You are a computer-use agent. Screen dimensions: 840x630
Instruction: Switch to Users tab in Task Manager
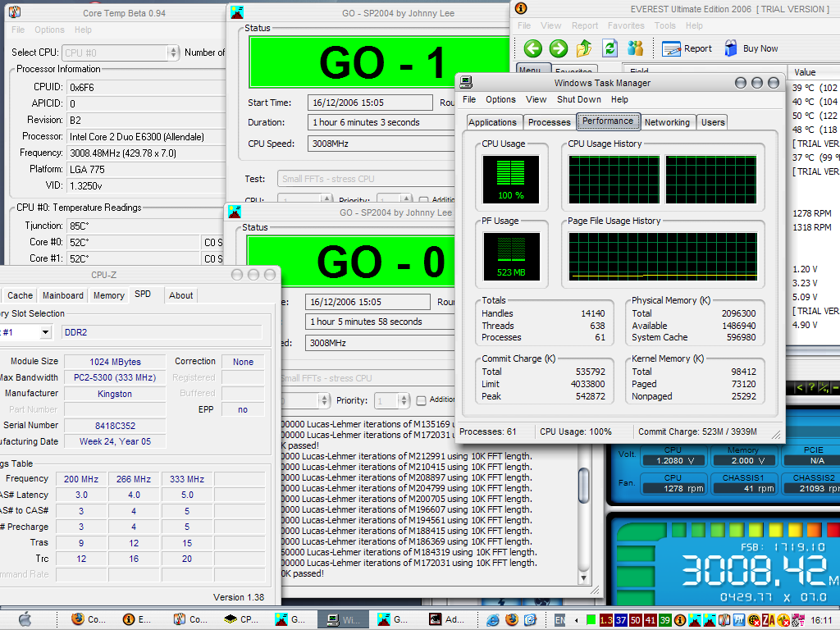click(713, 122)
